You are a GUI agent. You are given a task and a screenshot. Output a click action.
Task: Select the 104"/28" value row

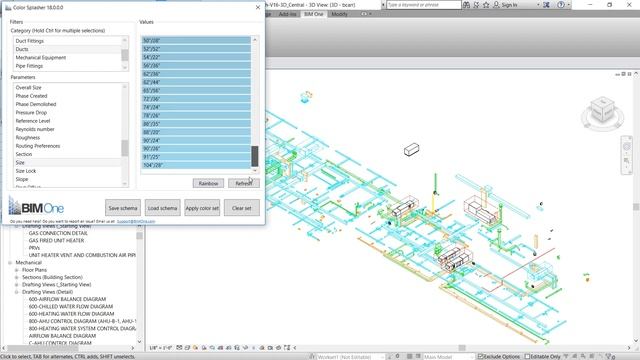pyautogui.click(x=196, y=165)
